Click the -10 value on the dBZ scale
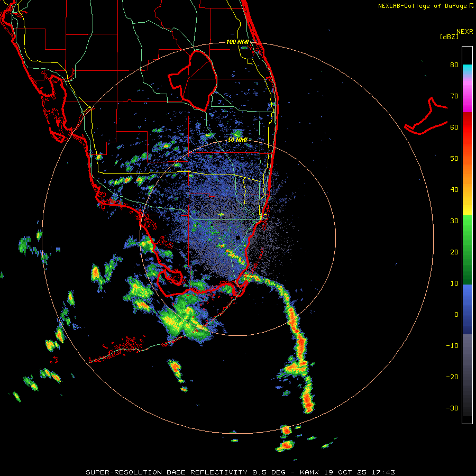476x476 pixels. pos(452,346)
